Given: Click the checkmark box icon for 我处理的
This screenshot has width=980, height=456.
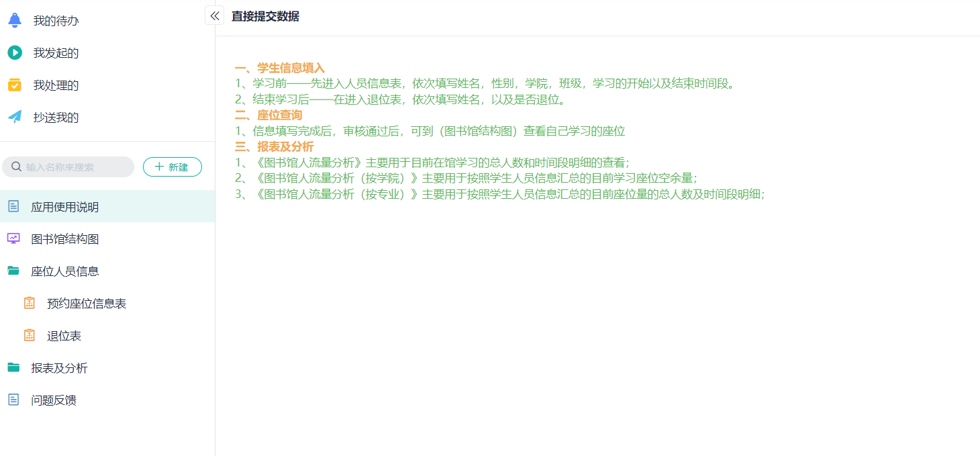Looking at the screenshot, I should point(15,85).
